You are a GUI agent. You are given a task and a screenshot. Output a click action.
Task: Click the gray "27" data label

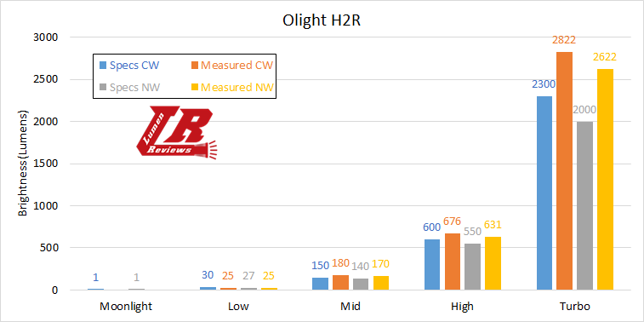pos(249,276)
